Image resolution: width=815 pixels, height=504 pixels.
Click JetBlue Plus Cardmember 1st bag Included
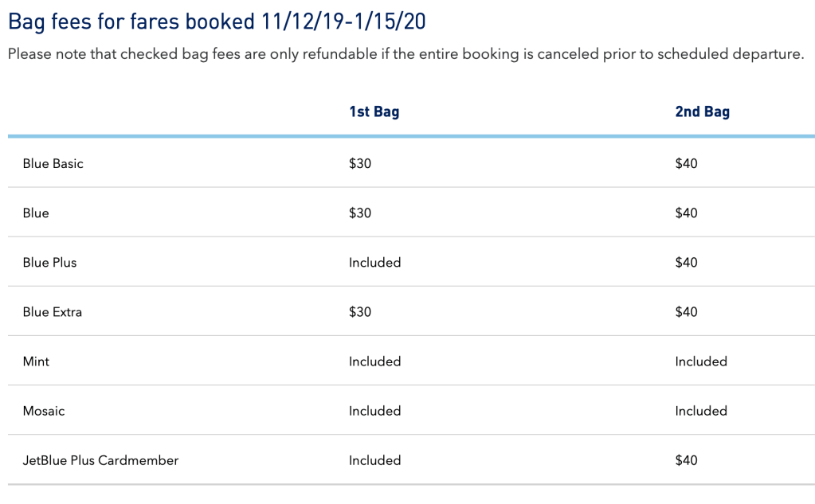374,460
